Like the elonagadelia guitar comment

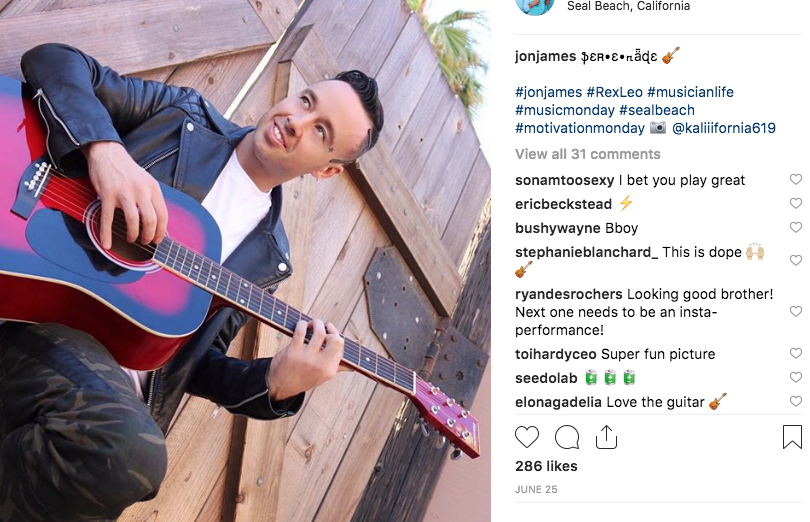pos(796,402)
